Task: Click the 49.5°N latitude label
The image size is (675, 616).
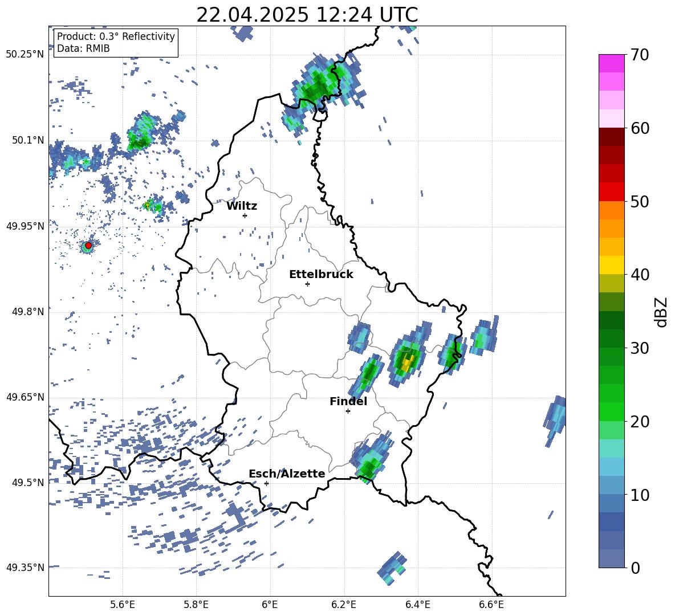Action: pyautogui.click(x=29, y=482)
